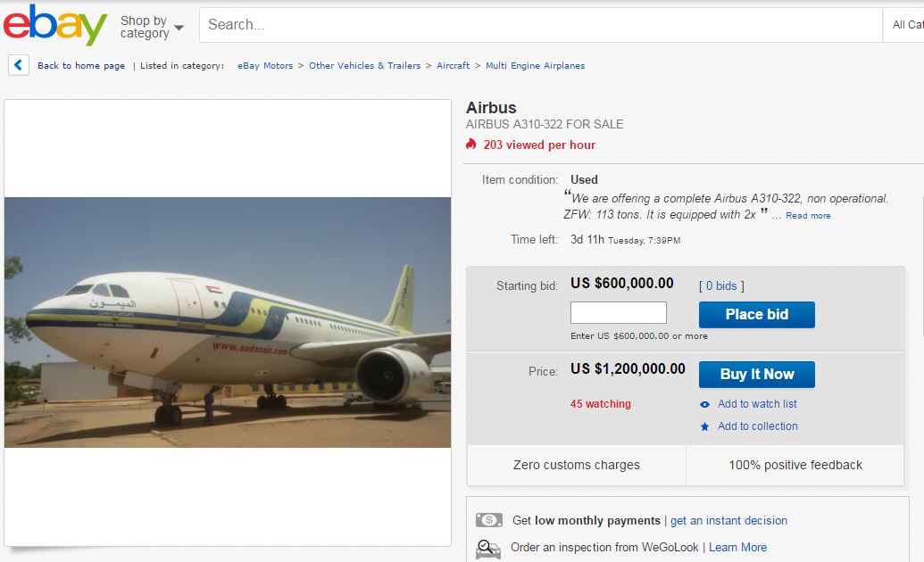
Task: Go to Other Vehicles & Trailers category
Action: click(364, 65)
